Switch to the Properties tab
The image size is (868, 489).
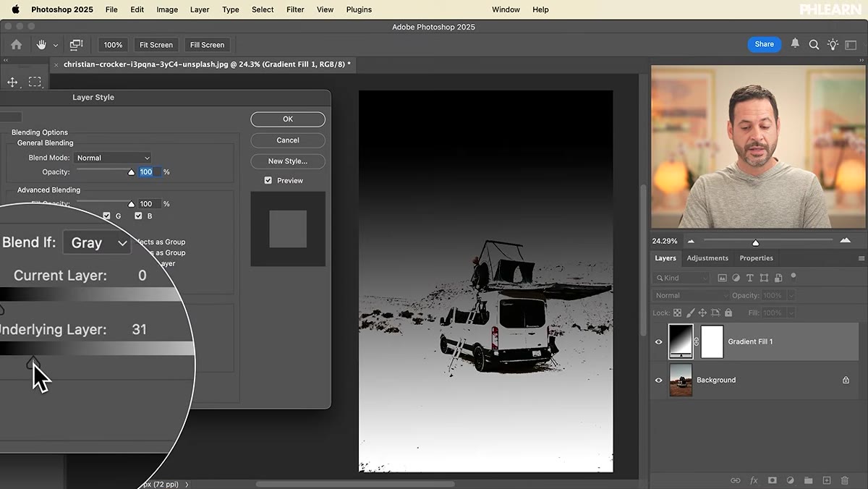756,258
